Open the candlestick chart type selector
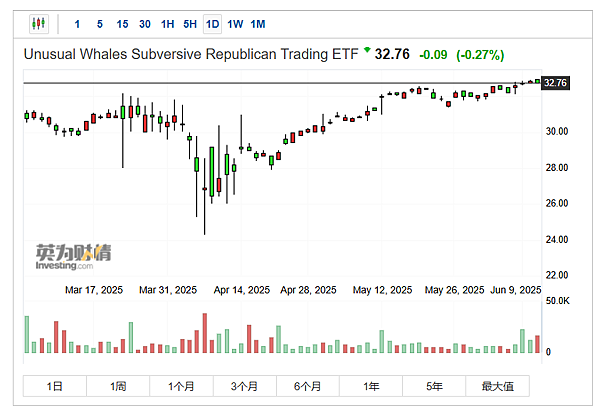600x413 pixels. 39,24
